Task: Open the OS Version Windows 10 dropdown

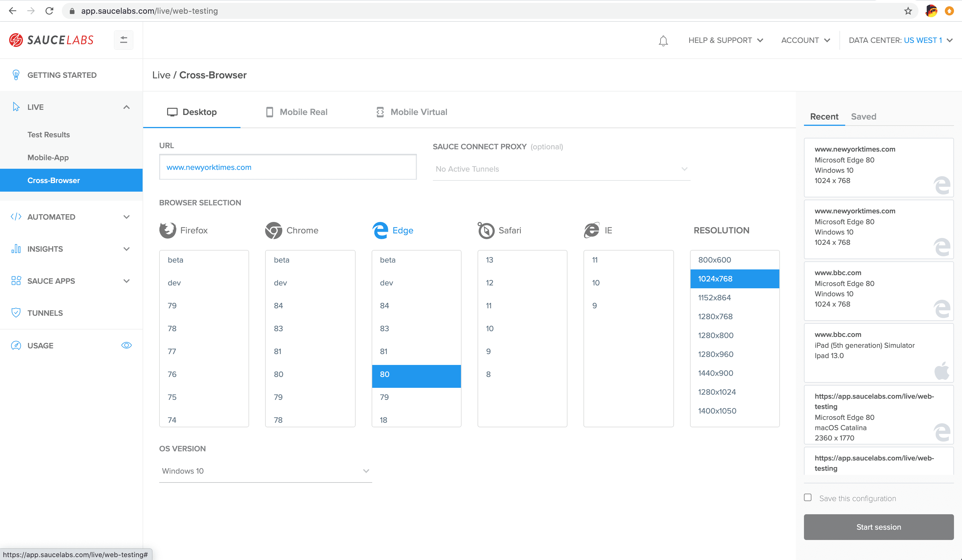Action: (265, 471)
